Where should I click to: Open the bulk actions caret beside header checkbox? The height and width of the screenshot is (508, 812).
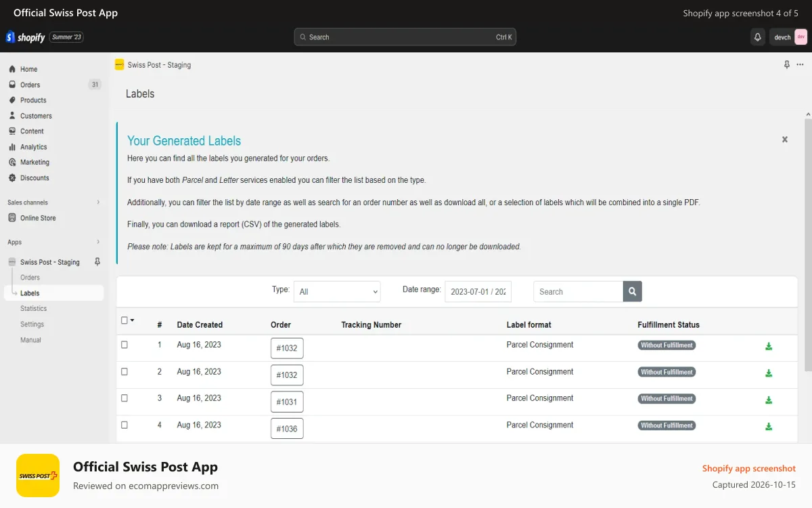[x=133, y=320]
